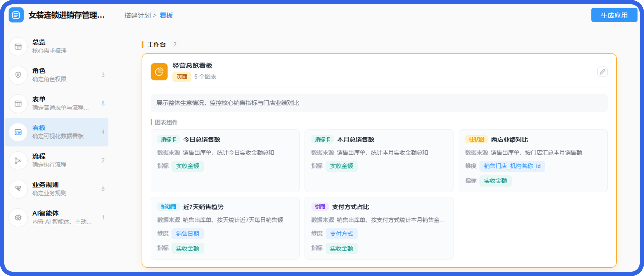This screenshot has width=644, height=276.
Task: Click the 经营总览看板 title text
Action: click(192, 65)
